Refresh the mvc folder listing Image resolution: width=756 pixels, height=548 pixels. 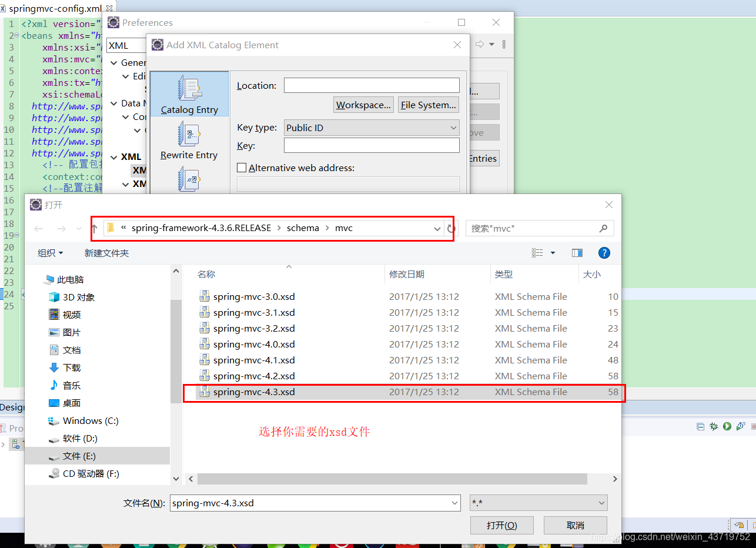coord(451,229)
